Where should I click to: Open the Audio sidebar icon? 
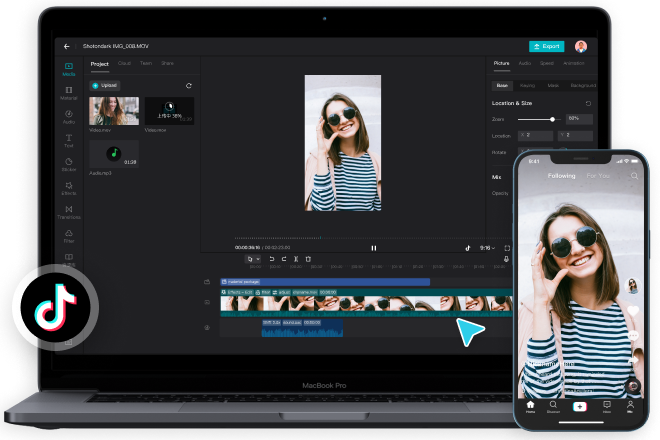pyautogui.click(x=69, y=117)
